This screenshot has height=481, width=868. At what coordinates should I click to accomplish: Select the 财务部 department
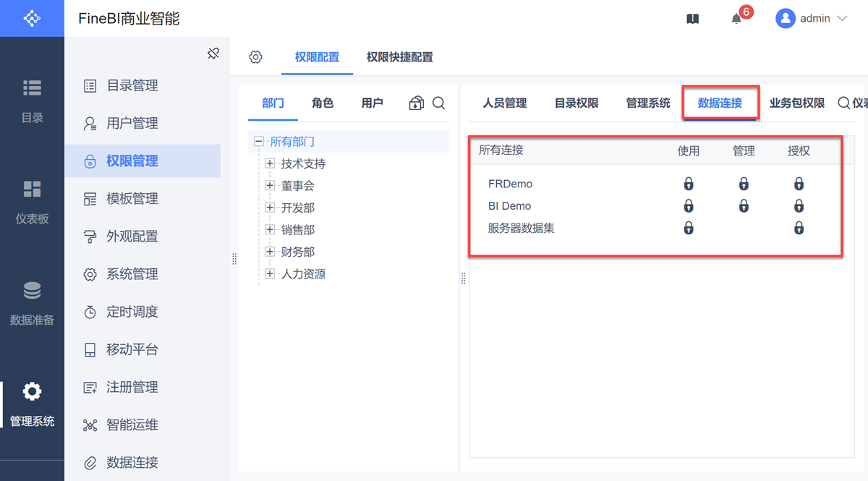tap(297, 252)
